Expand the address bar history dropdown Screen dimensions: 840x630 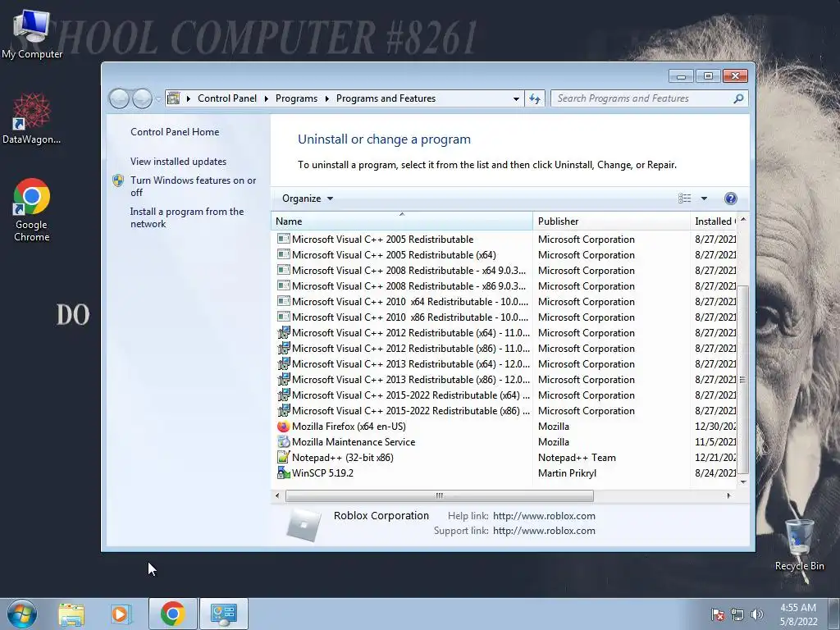tap(516, 98)
